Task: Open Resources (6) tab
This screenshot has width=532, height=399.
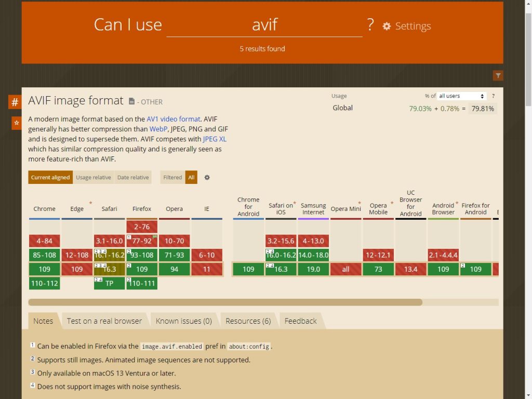Action: point(248,321)
